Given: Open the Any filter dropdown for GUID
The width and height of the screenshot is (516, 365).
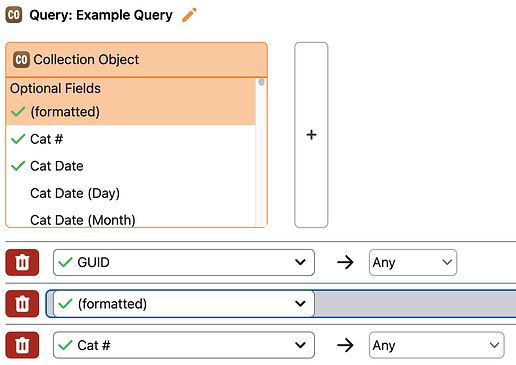Looking at the screenshot, I should (x=413, y=262).
